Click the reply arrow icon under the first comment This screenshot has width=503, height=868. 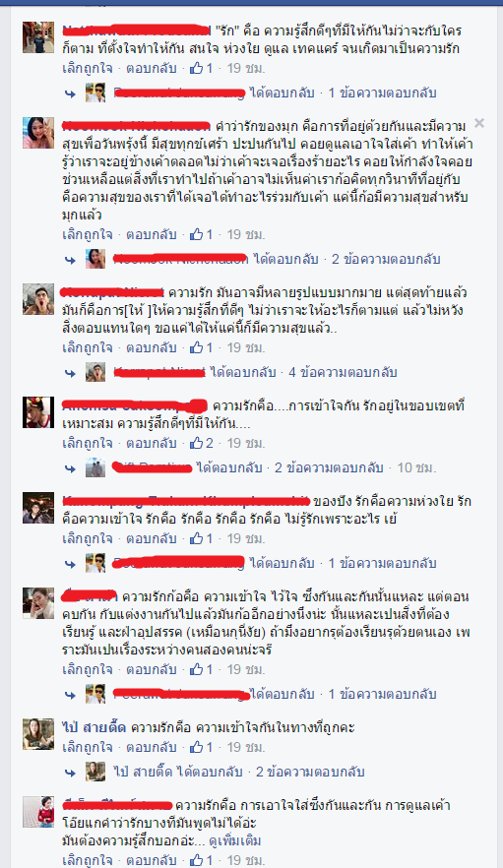pyautogui.click(x=70, y=93)
